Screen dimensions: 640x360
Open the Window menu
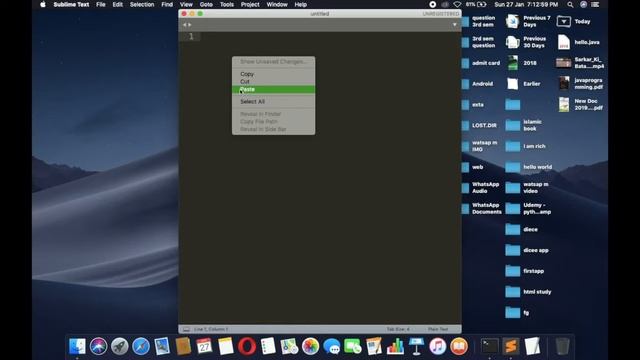click(277, 4)
